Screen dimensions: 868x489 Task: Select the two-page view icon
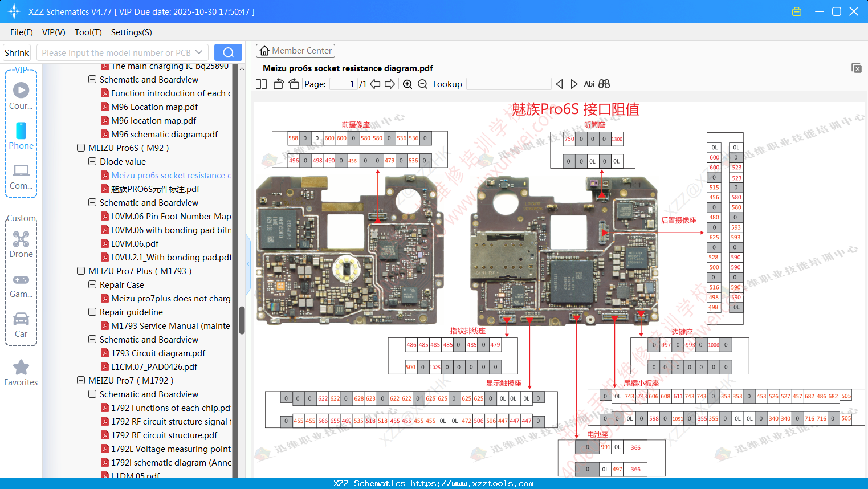(x=261, y=84)
